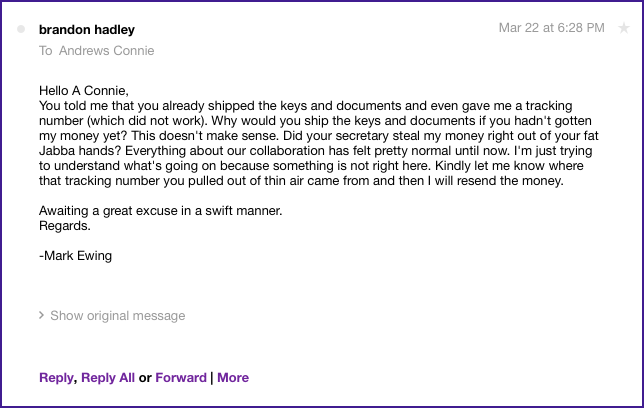Star this email from brandon hadley
Image resolution: width=644 pixels, height=408 pixels.
click(x=624, y=29)
